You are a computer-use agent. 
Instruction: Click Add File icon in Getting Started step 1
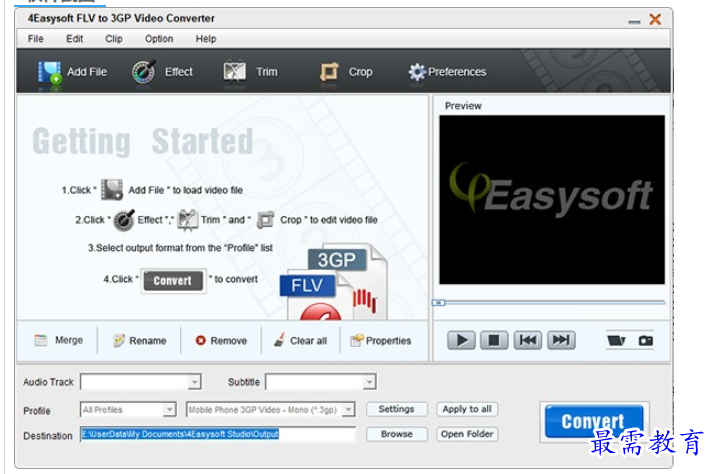pos(112,190)
